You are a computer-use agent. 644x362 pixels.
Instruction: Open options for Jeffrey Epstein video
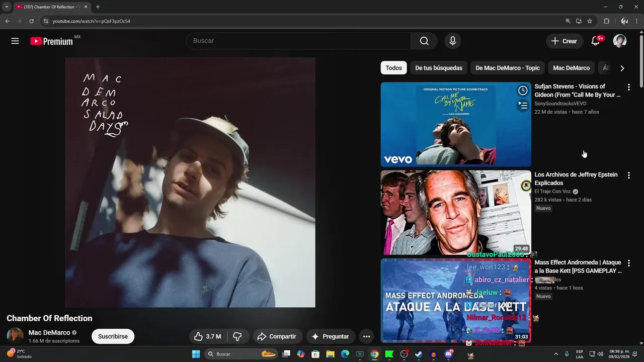pyautogui.click(x=628, y=175)
